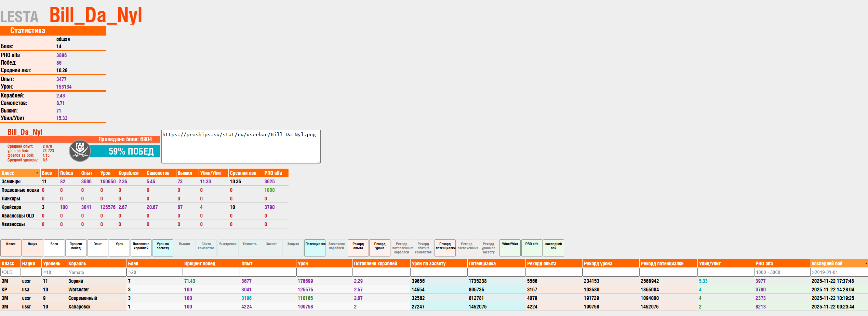This screenshot has height=316, width=868.
Task: Toggle the Захват column button
Action: click(271, 248)
